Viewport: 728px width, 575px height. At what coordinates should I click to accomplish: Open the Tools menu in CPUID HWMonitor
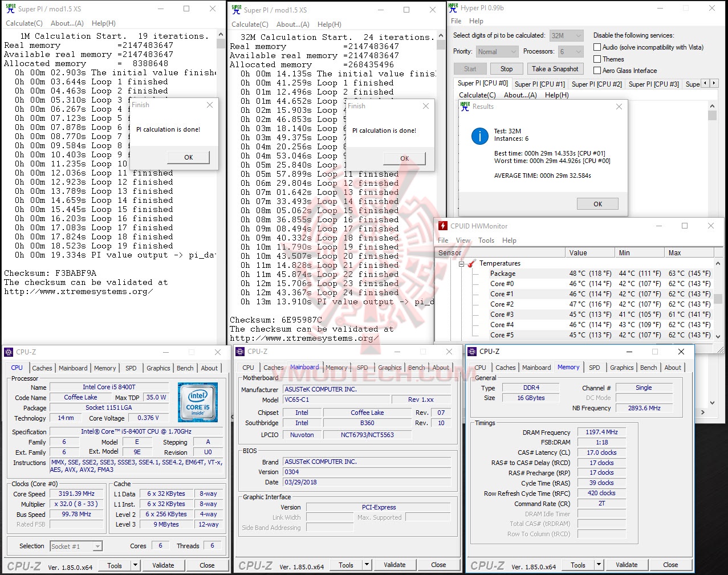pos(486,240)
